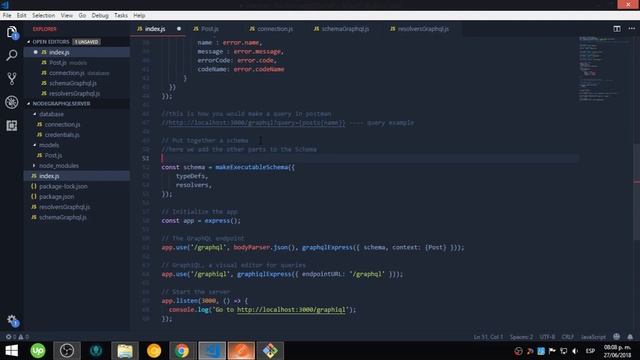Change indentation via Spaces: 2
This screenshot has height=360, width=640.
coord(521,337)
